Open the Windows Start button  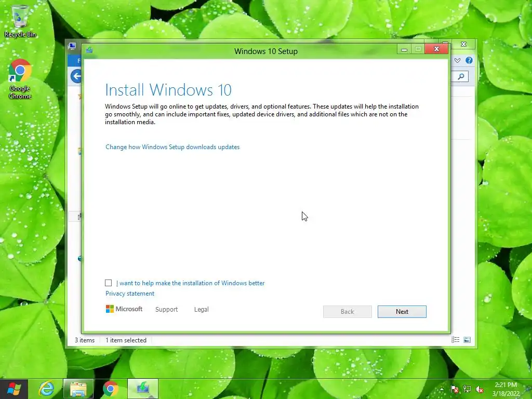(x=14, y=389)
